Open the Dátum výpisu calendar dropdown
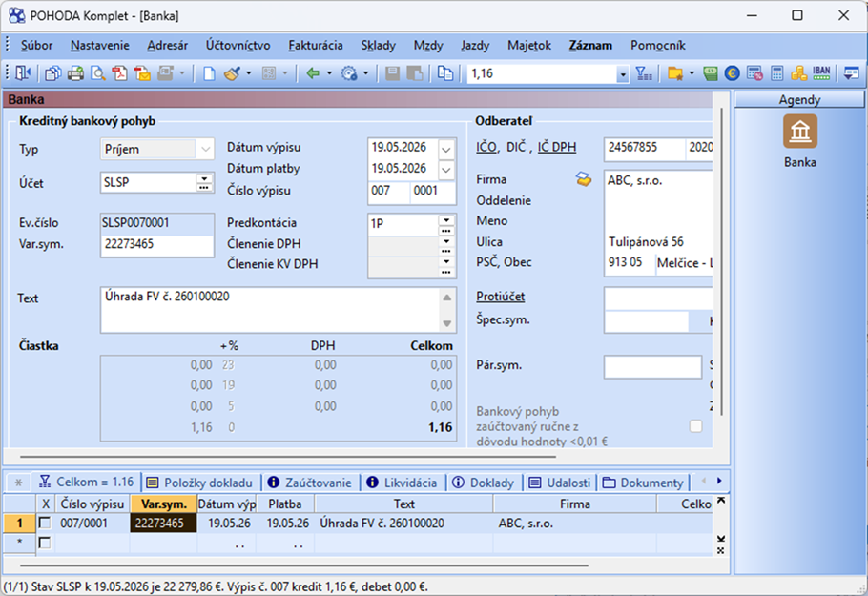The width and height of the screenshot is (868, 596). [446, 149]
